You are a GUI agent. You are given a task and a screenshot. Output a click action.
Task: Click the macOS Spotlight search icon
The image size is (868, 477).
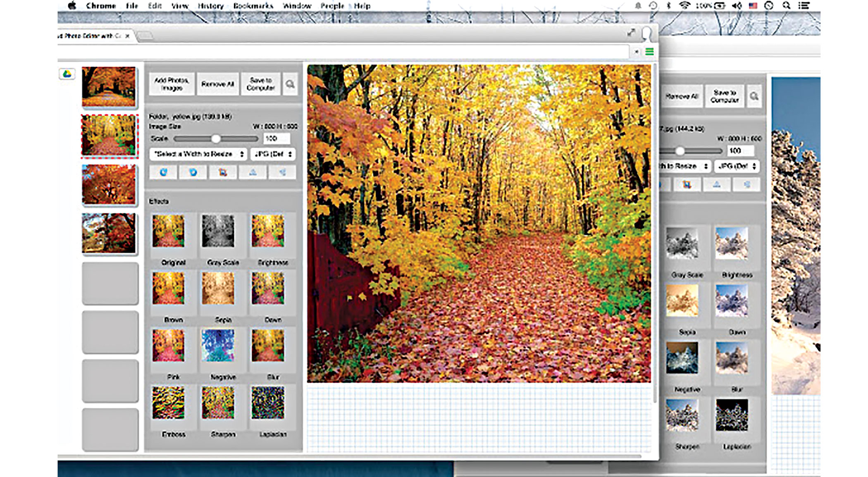[x=786, y=6]
